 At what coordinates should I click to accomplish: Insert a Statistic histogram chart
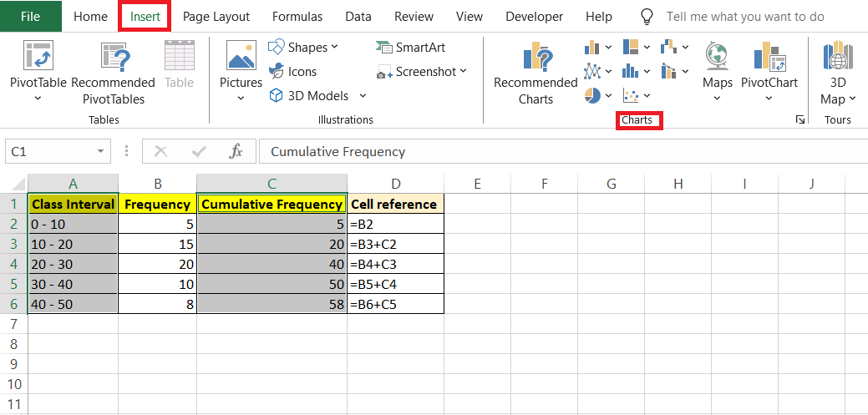[631, 71]
